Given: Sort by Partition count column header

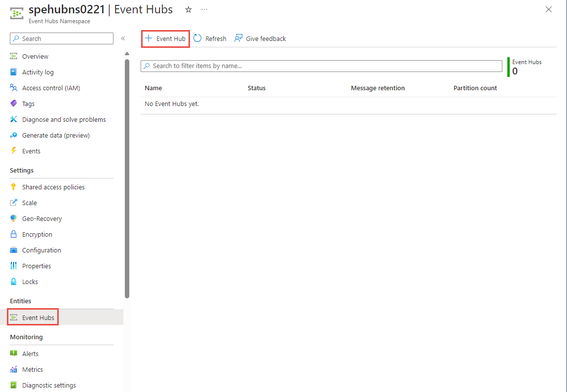Looking at the screenshot, I should tap(475, 88).
